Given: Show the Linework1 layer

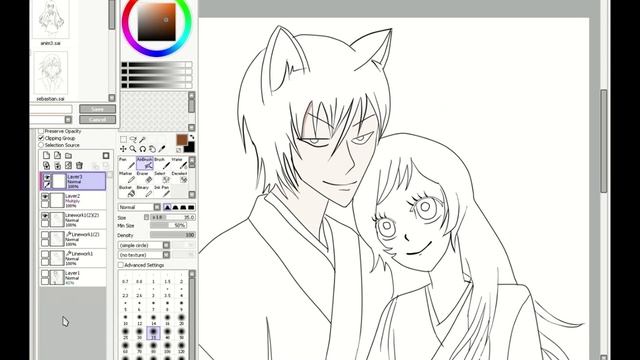Looking at the screenshot, I should click(x=45, y=254).
